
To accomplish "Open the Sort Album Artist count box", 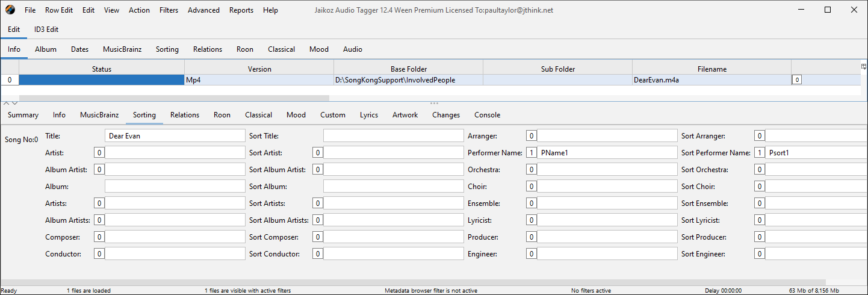I will pos(317,170).
